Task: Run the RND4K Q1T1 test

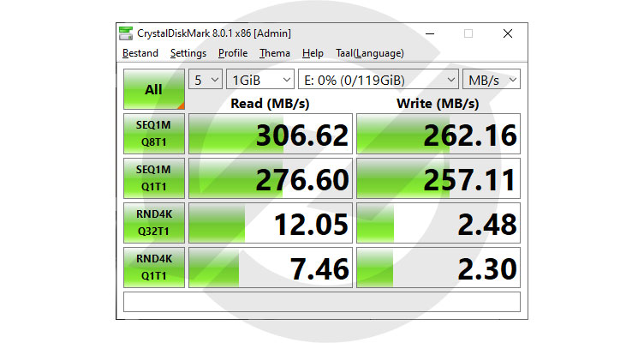Action: [154, 268]
